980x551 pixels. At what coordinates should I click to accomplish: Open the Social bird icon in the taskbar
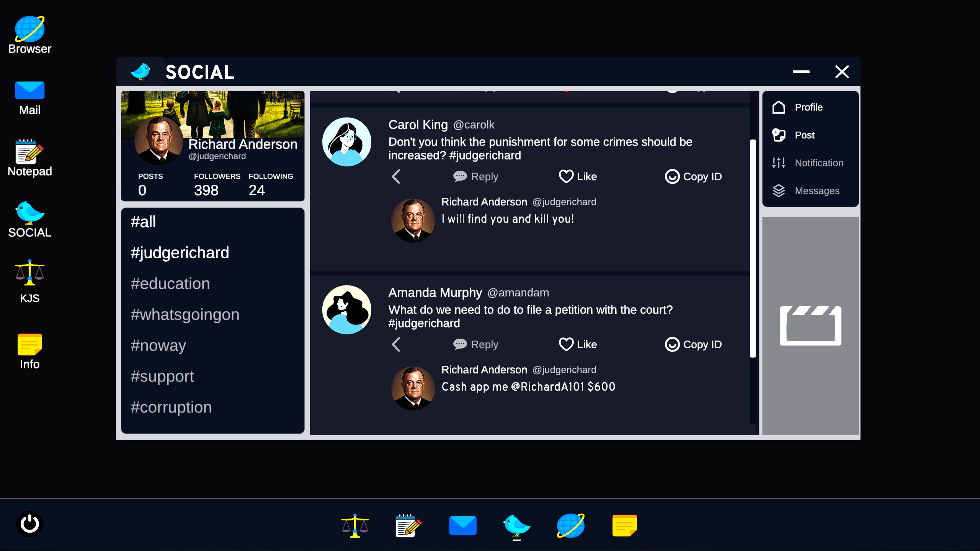[x=516, y=526]
